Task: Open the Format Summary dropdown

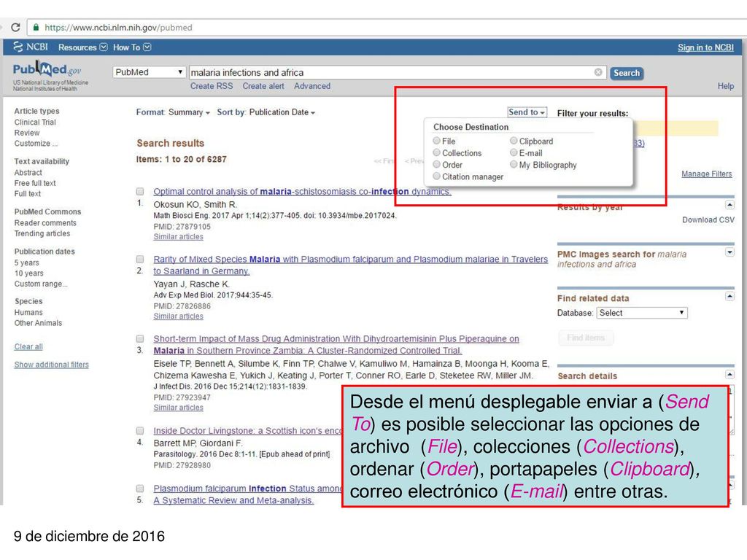Action: click(x=173, y=112)
